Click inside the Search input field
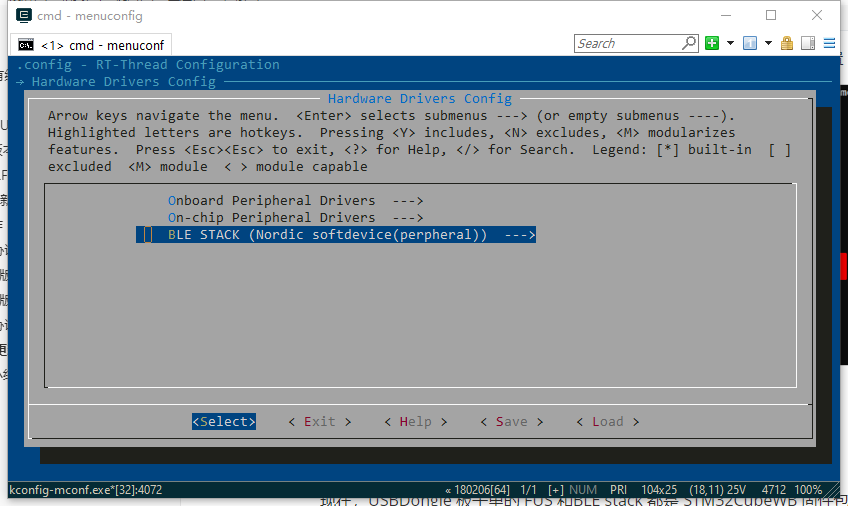The width and height of the screenshot is (848, 506). (x=628, y=43)
